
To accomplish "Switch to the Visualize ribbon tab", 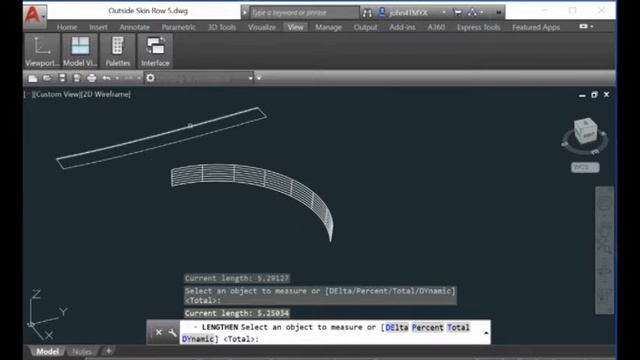I will [262, 27].
